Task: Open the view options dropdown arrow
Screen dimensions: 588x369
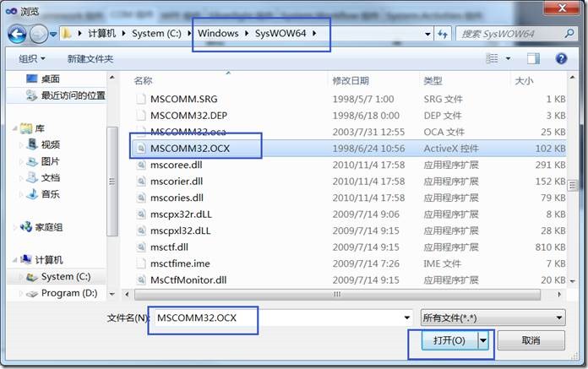Action: (508, 58)
